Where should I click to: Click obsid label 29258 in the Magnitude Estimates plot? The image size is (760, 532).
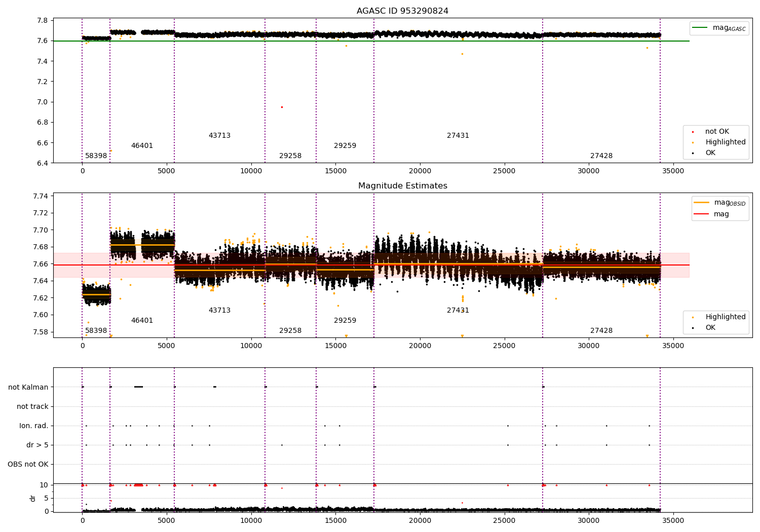[290, 331]
